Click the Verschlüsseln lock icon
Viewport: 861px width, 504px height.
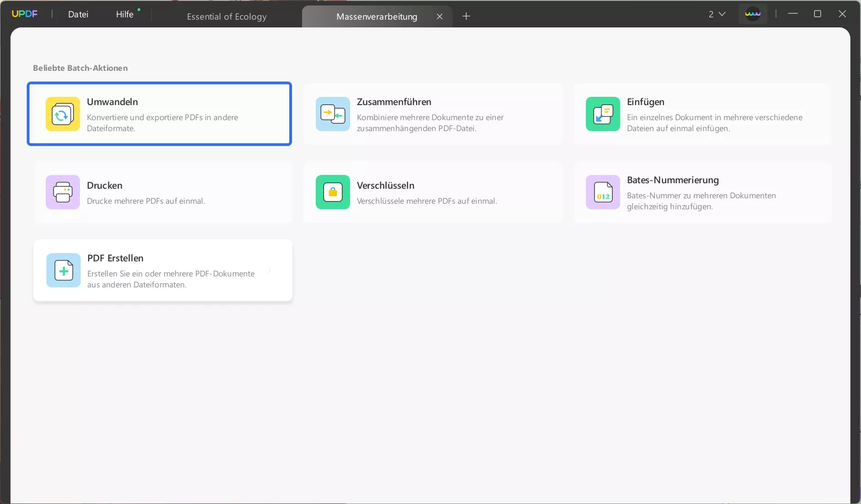click(x=333, y=192)
